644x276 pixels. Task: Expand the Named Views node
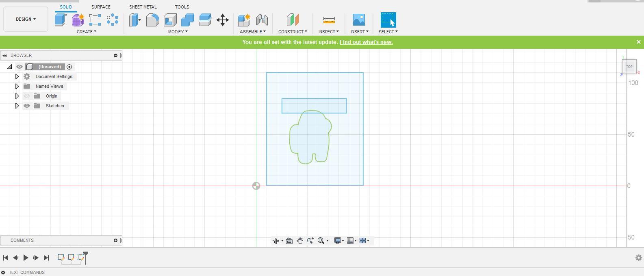[x=17, y=86]
